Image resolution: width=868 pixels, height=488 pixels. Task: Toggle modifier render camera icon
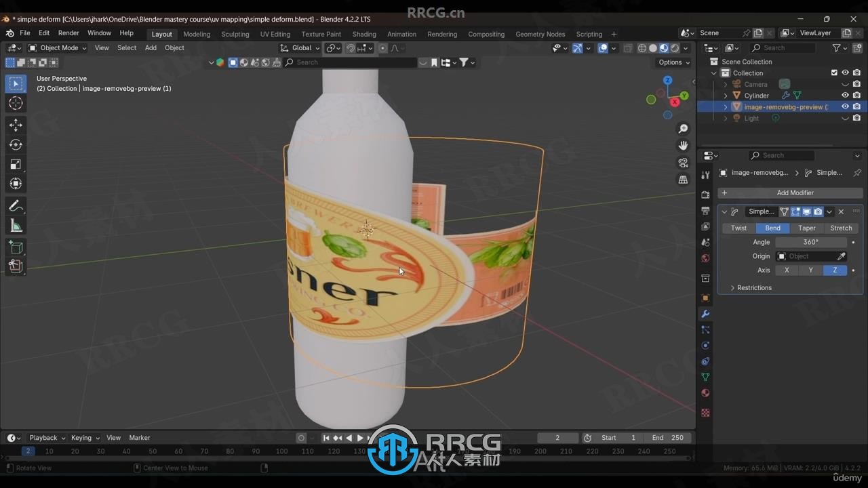coord(818,211)
